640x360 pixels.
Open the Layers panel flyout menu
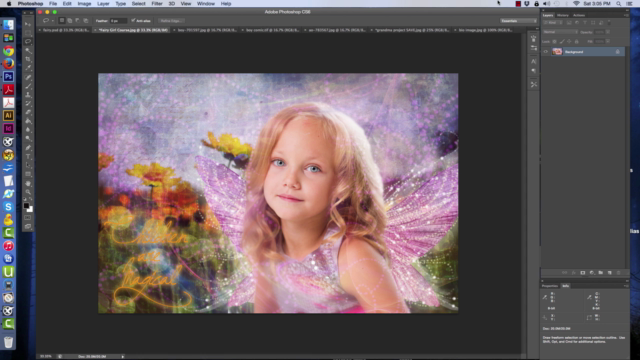tap(626, 15)
